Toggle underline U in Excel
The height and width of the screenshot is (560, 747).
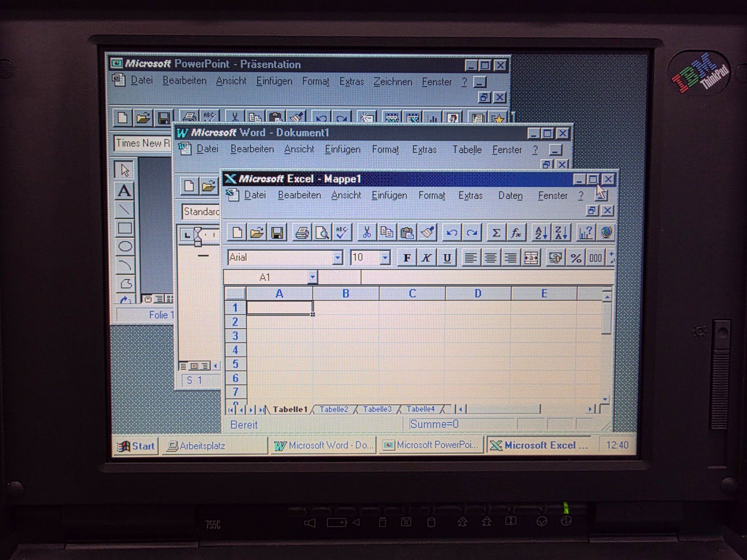point(447,258)
